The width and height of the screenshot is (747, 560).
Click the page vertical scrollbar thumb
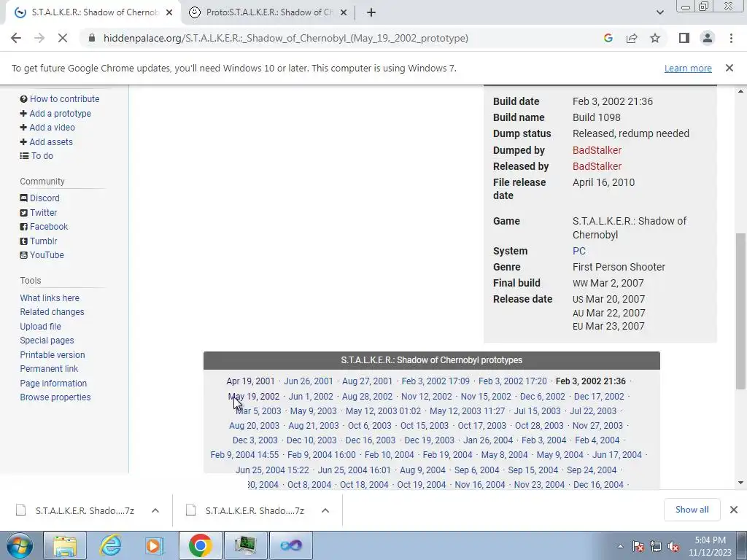[740, 311]
